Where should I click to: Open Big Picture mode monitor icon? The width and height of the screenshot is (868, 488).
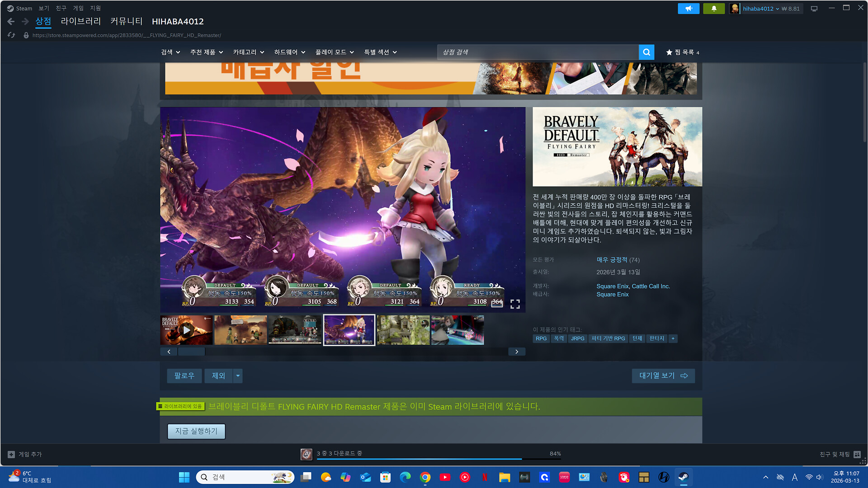point(814,9)
